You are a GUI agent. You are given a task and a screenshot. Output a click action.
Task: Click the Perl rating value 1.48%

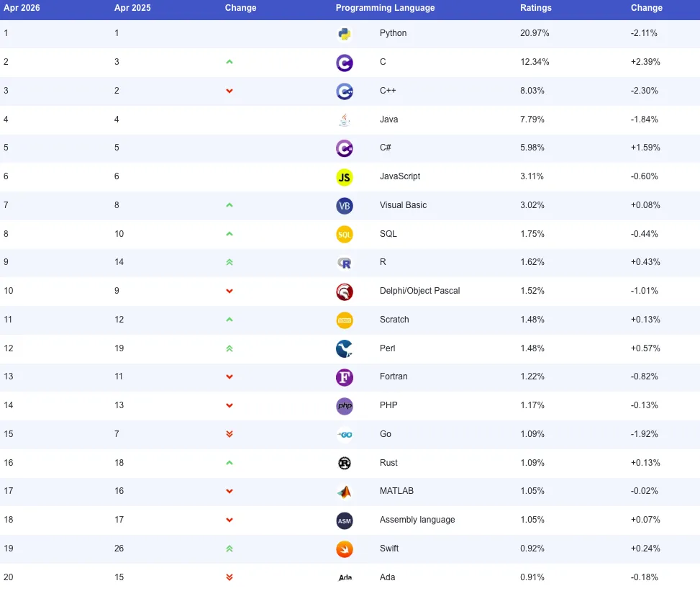532,348
